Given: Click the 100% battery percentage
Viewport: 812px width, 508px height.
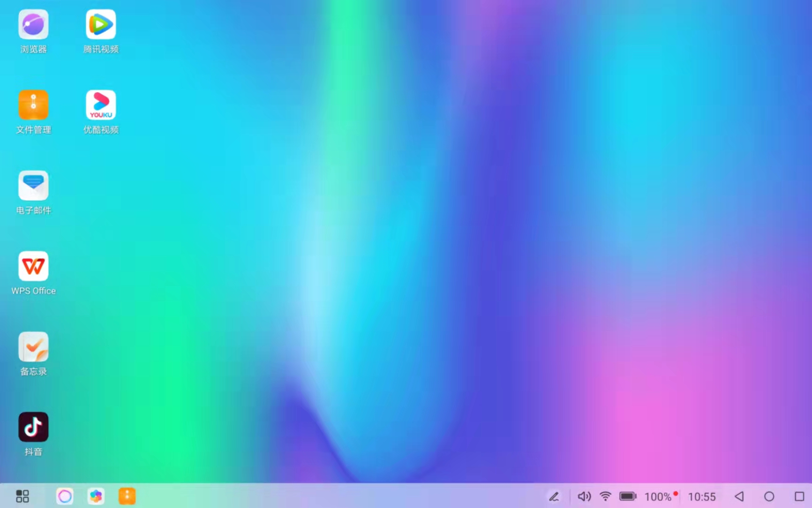Looking at the screenshot, I should point(658,497).
